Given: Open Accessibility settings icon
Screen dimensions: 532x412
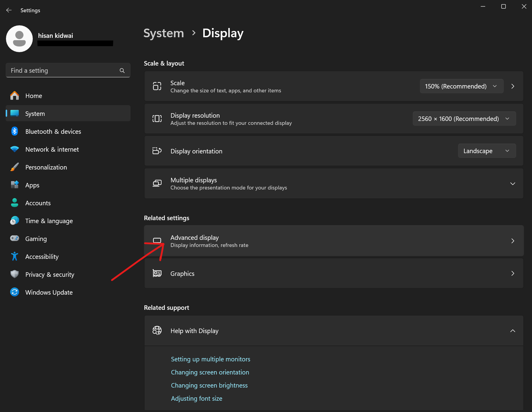Looking at the screenshot, I should point(14,256).
